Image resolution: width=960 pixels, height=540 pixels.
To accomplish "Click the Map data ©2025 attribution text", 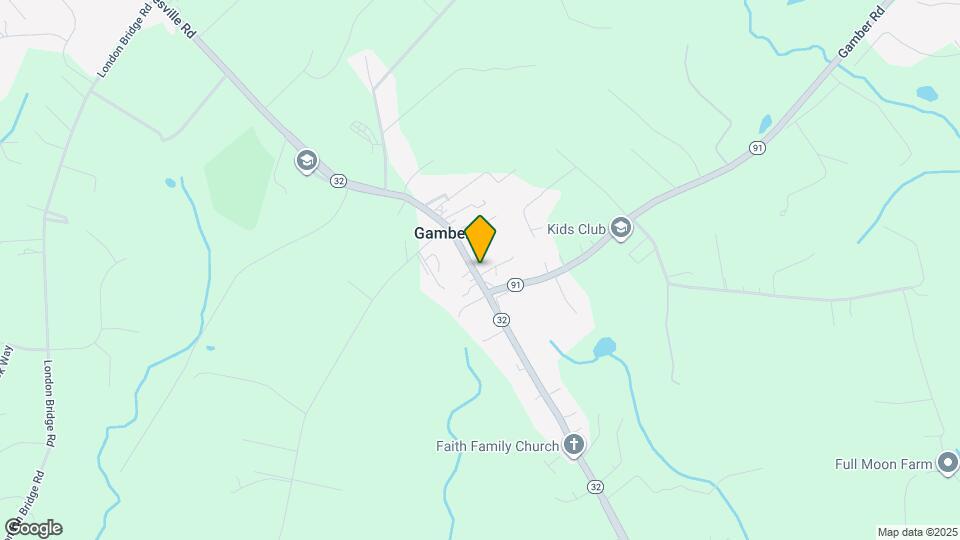I will pyautogui.click(x=917, y=533).
